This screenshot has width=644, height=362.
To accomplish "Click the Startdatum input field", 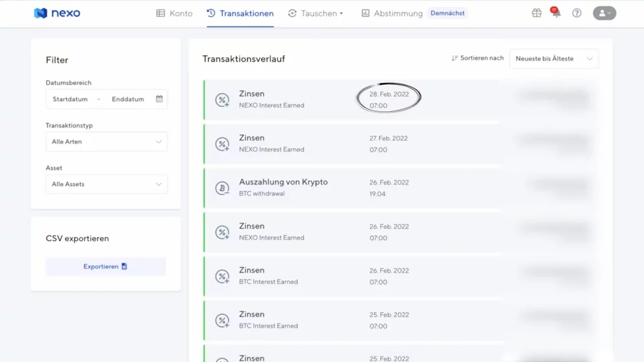I will [70, 99].
